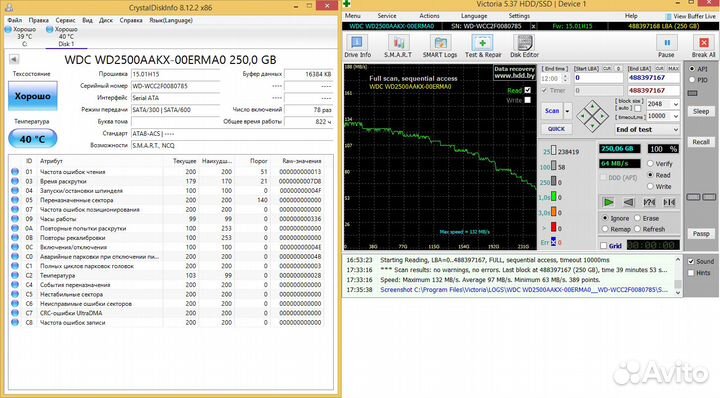Viewport: 720px width, 398px height.
Task: Open Language menu in Victoria
Action: [474, 16]
